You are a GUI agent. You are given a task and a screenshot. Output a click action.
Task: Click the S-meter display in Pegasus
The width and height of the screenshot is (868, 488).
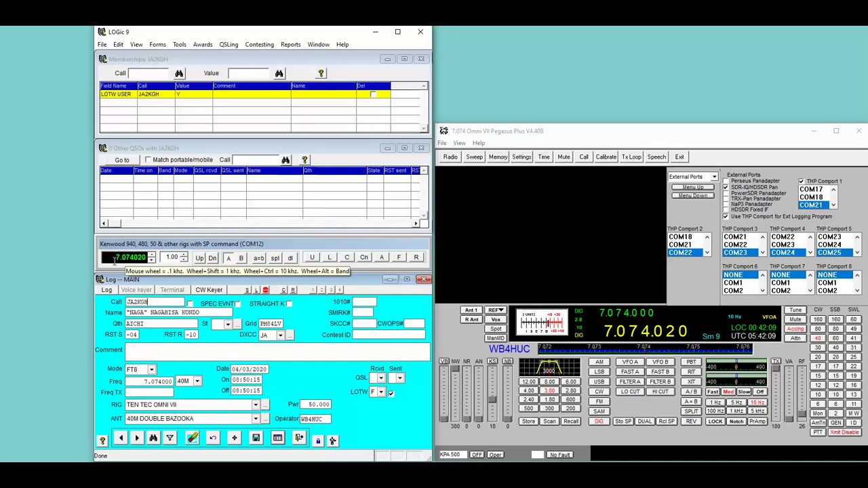pos(541,322)
